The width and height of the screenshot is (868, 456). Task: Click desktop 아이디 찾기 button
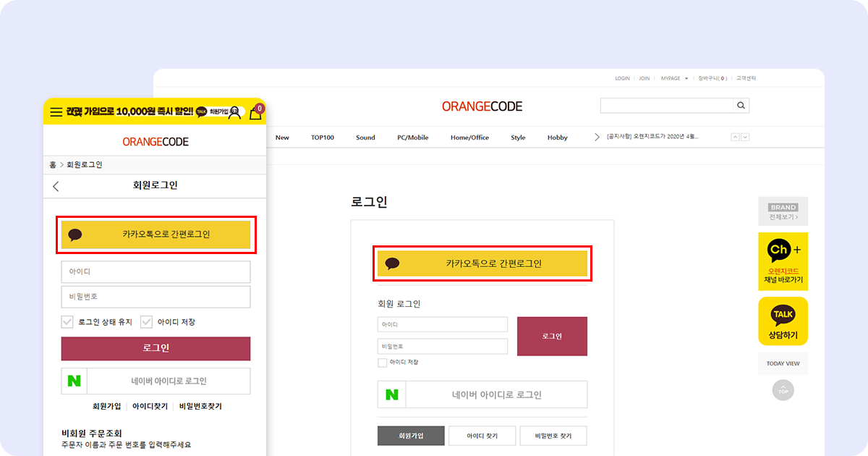coord(482,436)
